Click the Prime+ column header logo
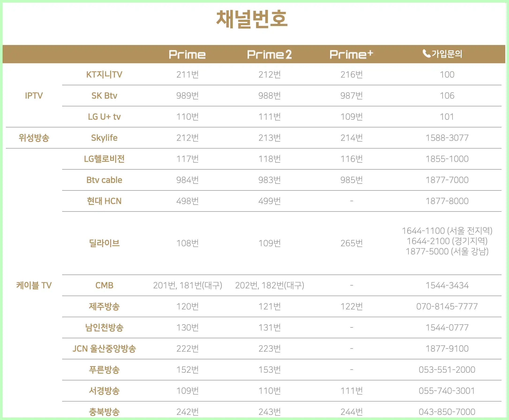 click(351, 54)
